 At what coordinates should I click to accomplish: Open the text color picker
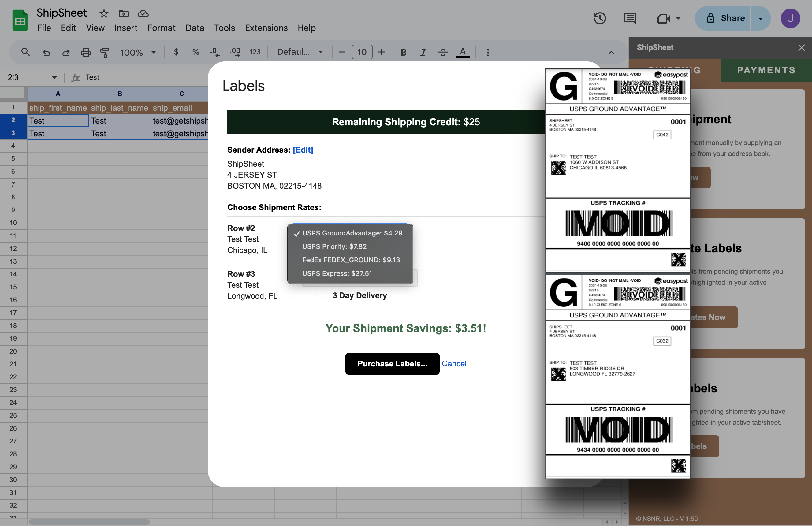[x=463, y=53]
